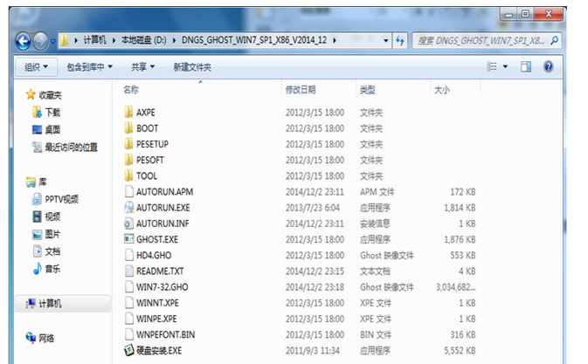Click 本地磁盘 (D:) in the breadcrumb
Image resolution: width=588 pixels, height=364 pixels.
click(144, 40)
